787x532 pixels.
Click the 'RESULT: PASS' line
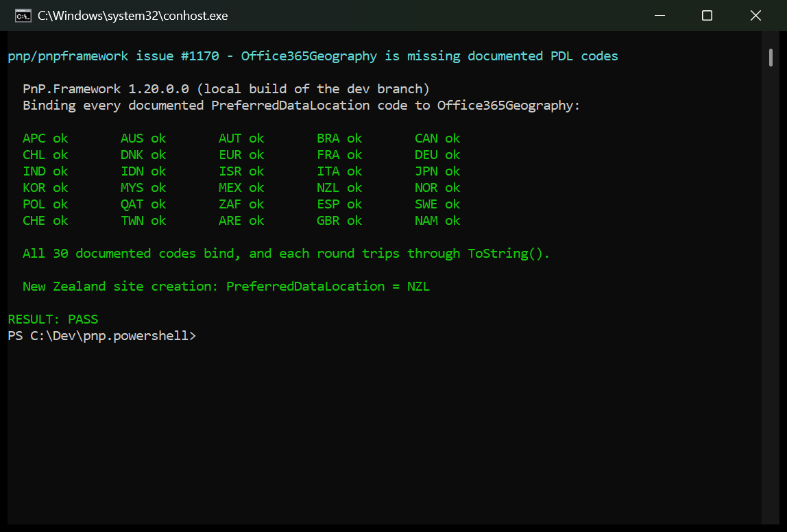(x=53, y=319)
